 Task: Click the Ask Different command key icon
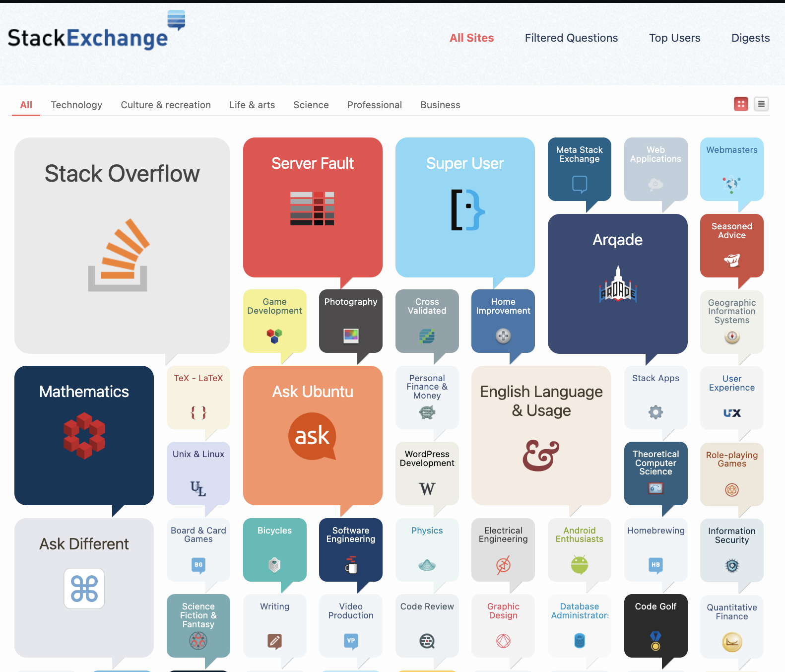(84, 588)
